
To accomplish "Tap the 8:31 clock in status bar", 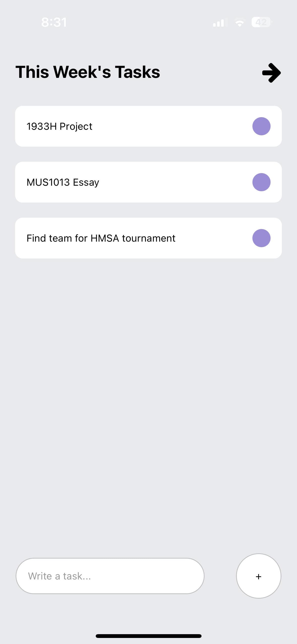I will click(x=54, y=22).
